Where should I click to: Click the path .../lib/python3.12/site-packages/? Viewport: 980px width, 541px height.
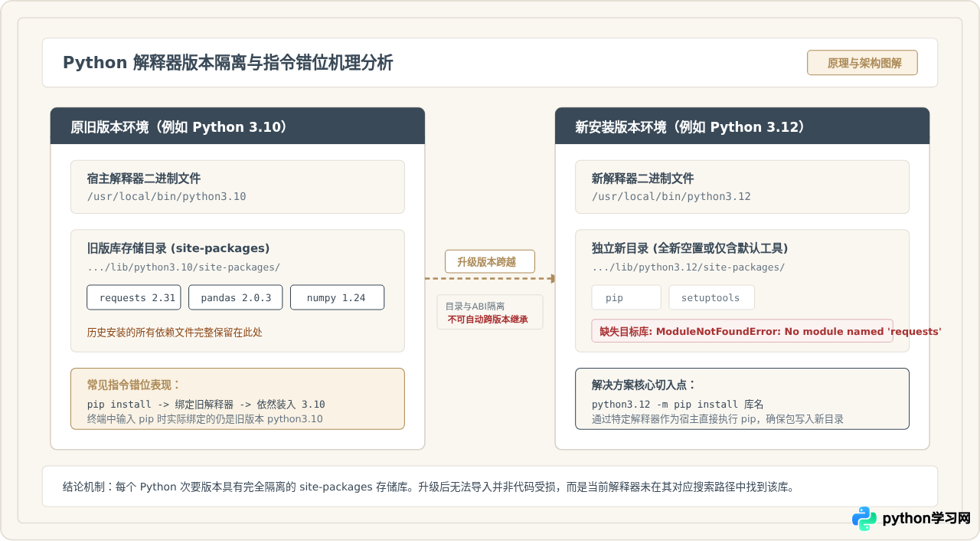click(x=688, y=267)
